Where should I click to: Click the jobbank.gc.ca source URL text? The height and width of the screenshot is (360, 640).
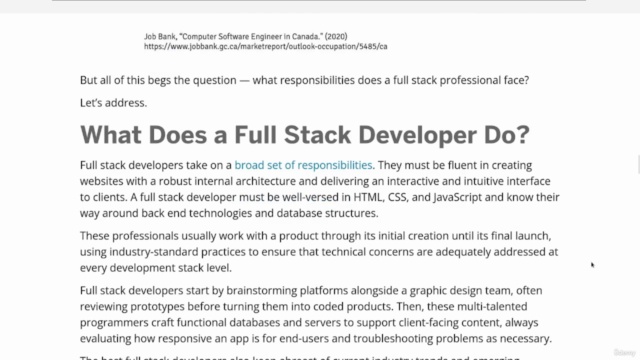pyautogui.click(x=265, y=47)
